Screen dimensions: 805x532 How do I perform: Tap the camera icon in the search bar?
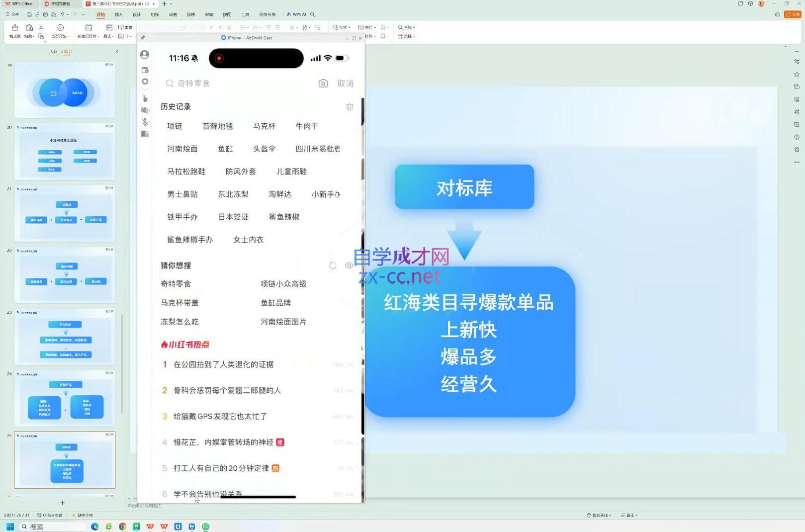click(323, 83)
